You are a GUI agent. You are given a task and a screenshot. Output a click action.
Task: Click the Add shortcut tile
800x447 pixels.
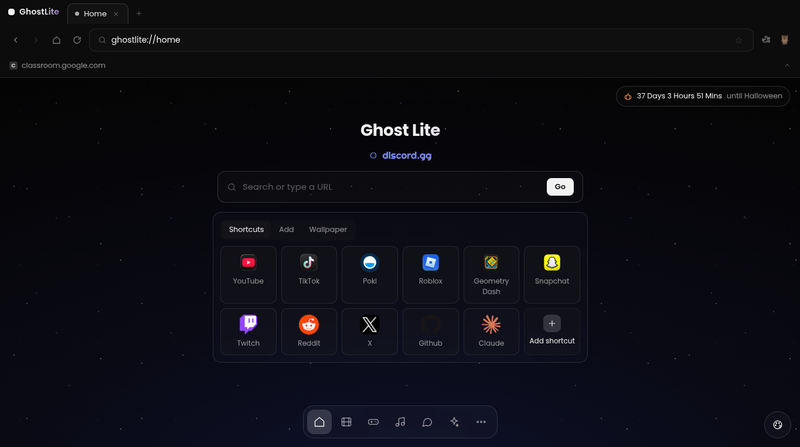[552, 331]
